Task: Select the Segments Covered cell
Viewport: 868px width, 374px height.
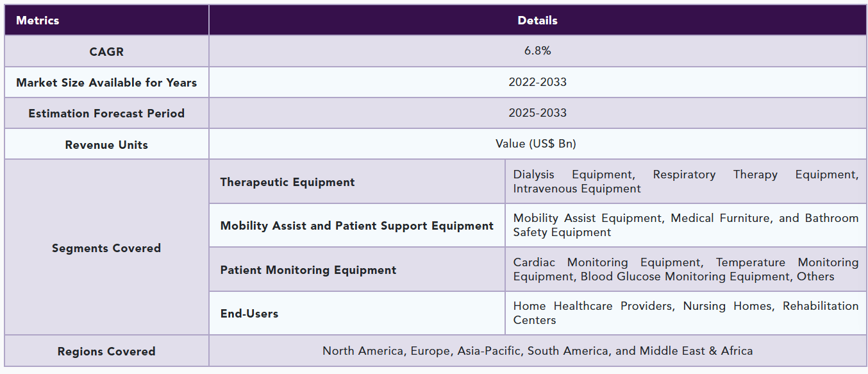Action: (x=106, y=248)
